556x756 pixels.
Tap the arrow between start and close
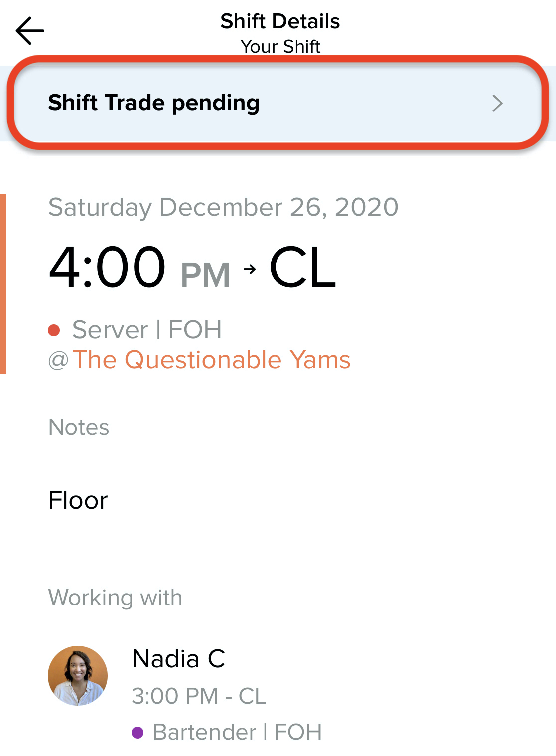pyautogui.click(x=250, y=269)
